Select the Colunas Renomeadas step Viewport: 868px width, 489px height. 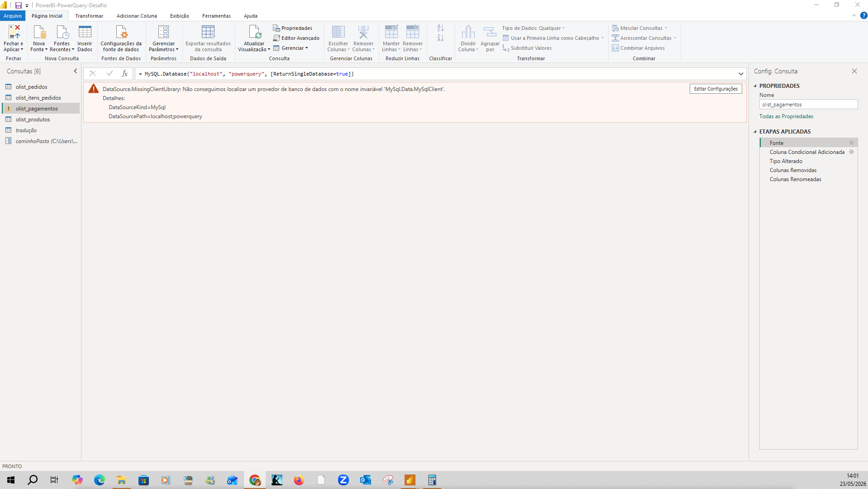tap(808, 179)
